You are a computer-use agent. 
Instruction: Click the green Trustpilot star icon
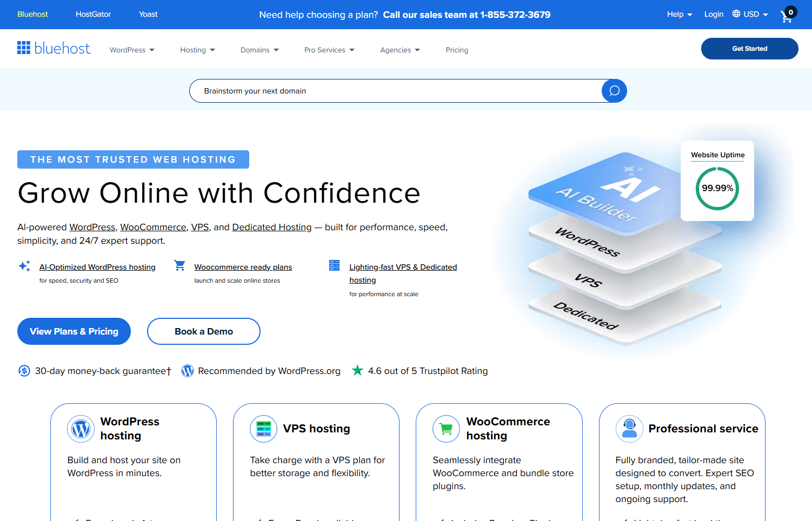pos(357,371)
